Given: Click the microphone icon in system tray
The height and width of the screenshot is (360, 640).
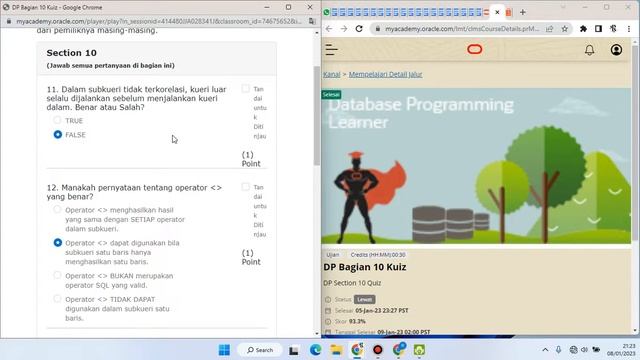Looking at the screenshot, I should coord(558,350).
